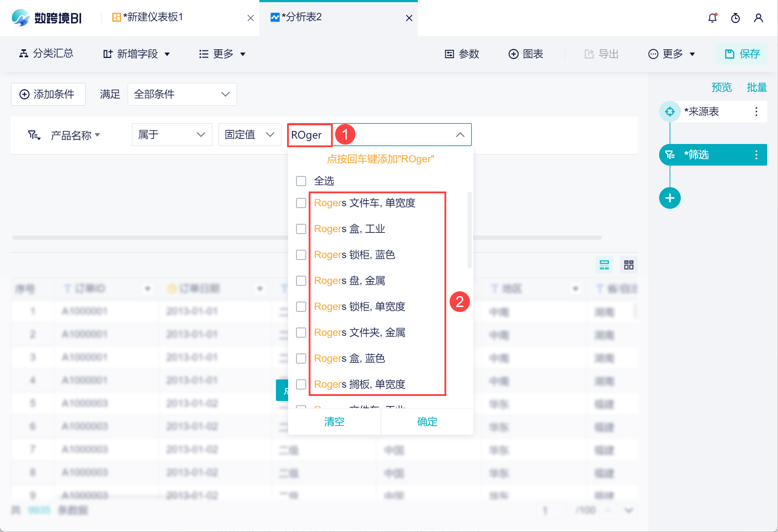Select the list layout view icon
The height and width of the screenshot is (532, 778).
pos(604,265)
